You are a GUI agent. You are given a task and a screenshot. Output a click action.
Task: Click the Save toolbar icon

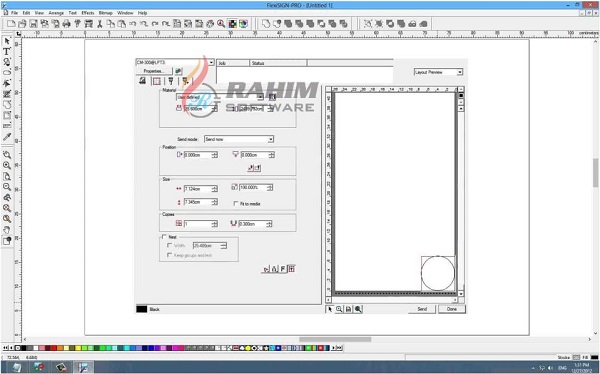point(33,24)
